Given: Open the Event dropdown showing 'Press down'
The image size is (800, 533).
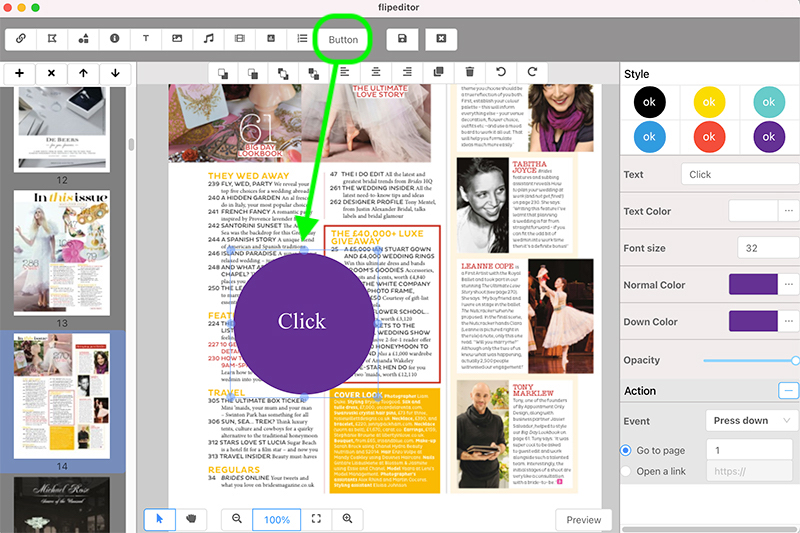Looking at the screenshot, I should click(752, 421).
